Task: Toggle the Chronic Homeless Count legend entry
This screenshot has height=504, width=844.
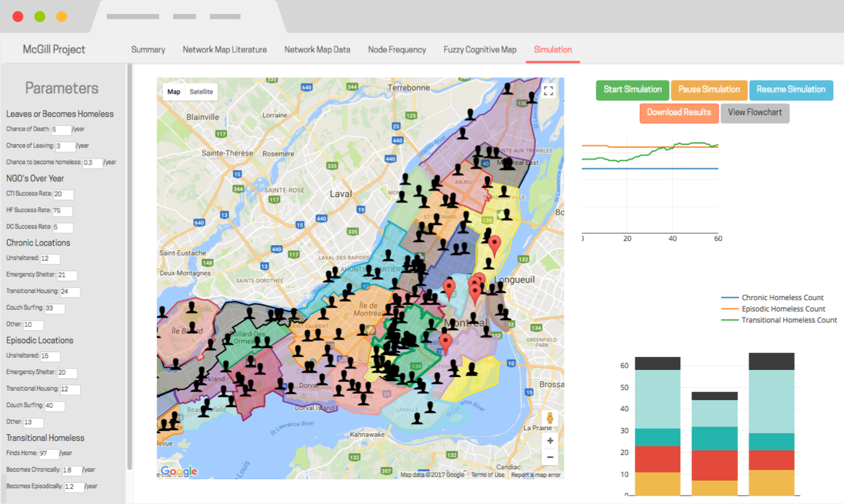Action: (779, 298)
